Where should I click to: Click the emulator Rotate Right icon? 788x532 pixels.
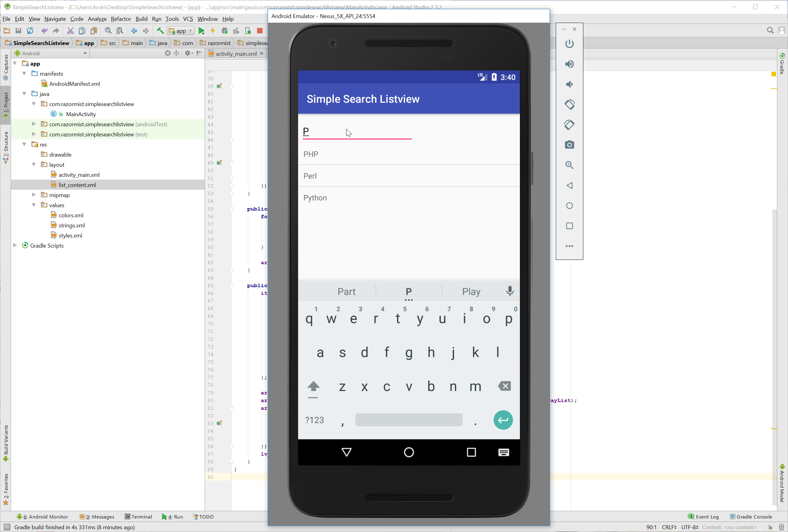[x=569, y=125]
